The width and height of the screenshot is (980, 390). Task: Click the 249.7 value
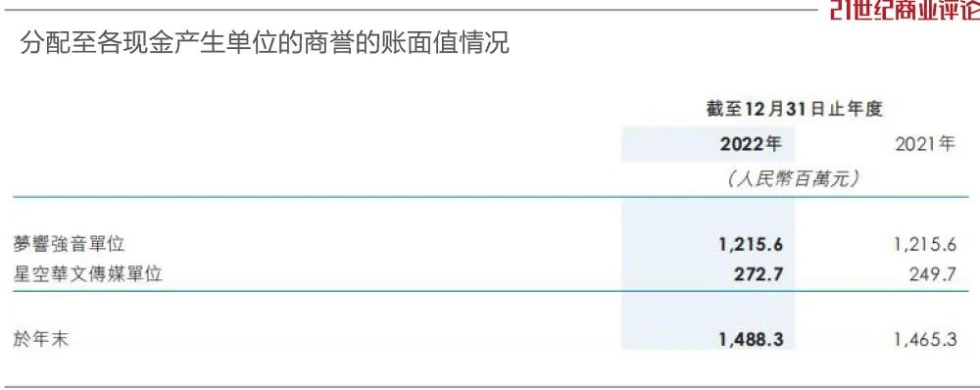point(933,273)
